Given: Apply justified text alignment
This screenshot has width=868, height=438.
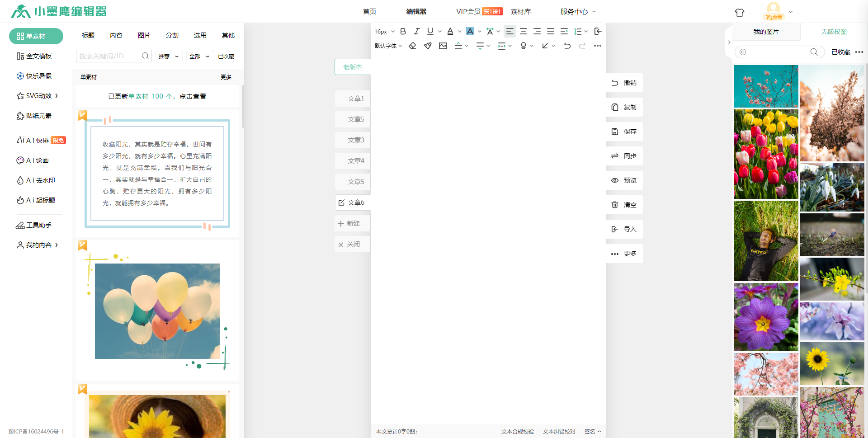Looking at the screenshot, I should [x=551, y=31].
